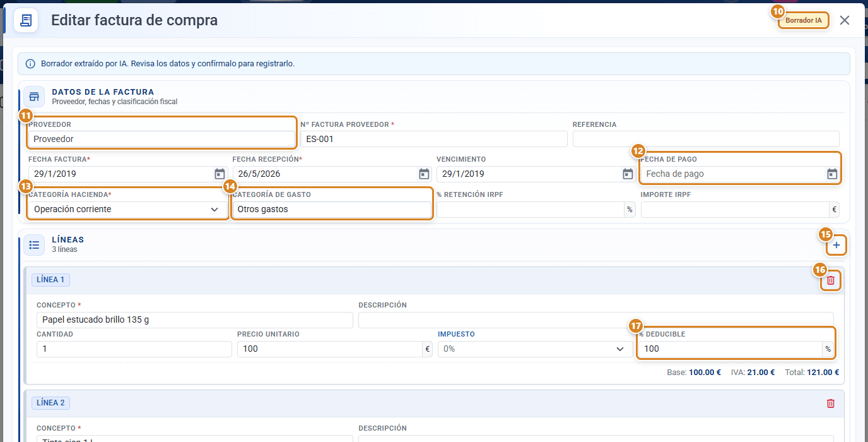Image resolution: width=868 pixels, height=442 pixels.
Task: Click the Total: 121.00 € value
Action: 812,373
